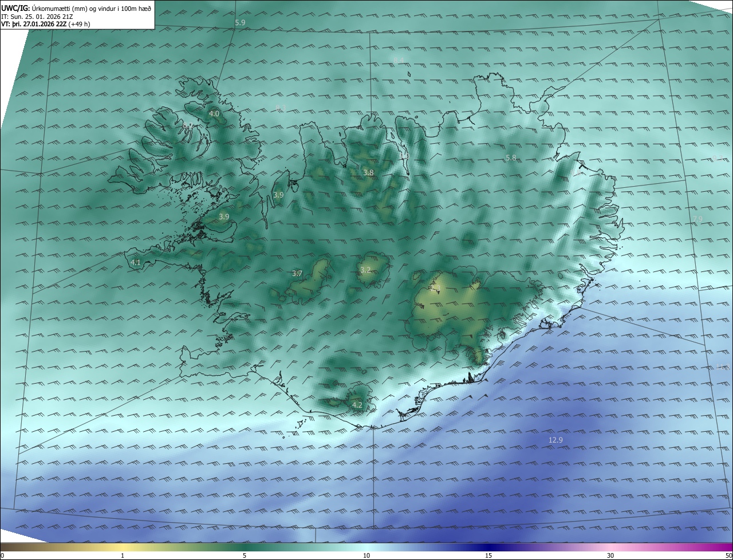Click the valid time 'VT: þri. 27.01.2026 22Z'
The height and width of the screenshot is (560, 733).
point(34,24)
